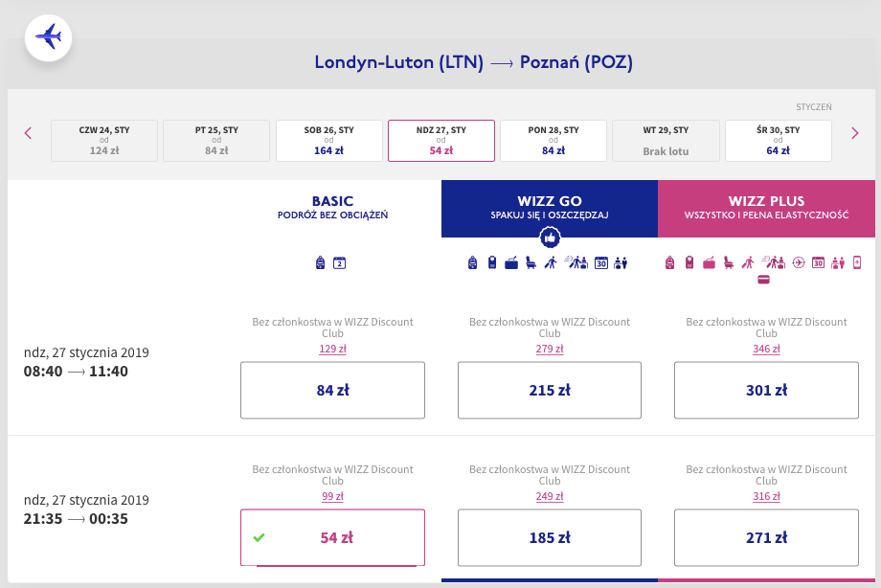Select the SOB 26, STY date tab

pos(329,140)
